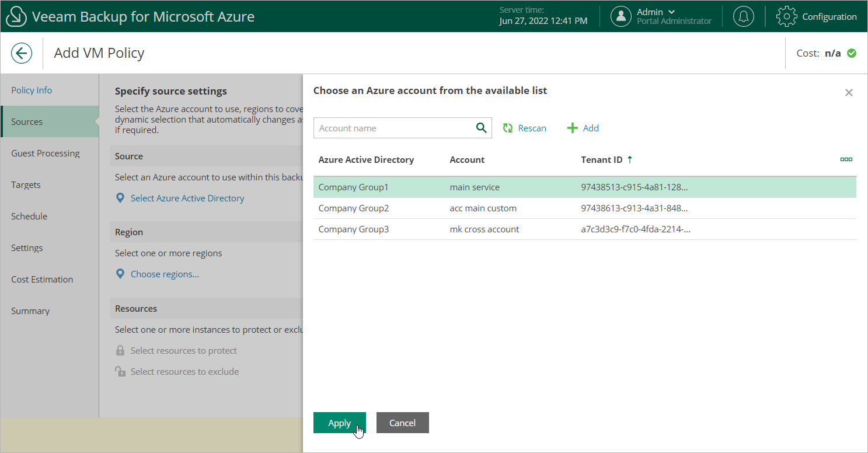Click the Rescan refresh icon
The height and width of the screenshot is (453, 868).
coord(508,128)
